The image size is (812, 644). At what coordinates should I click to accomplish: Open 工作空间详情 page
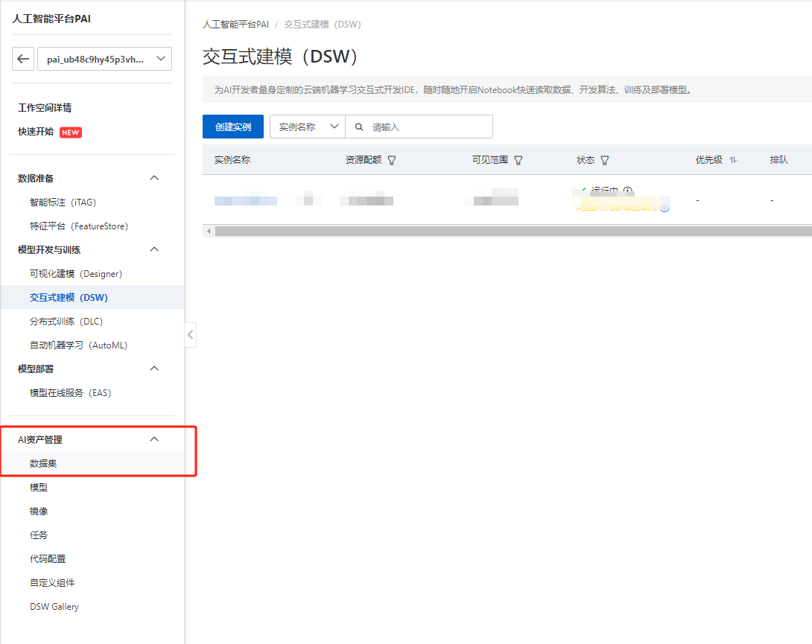[45, 108]
